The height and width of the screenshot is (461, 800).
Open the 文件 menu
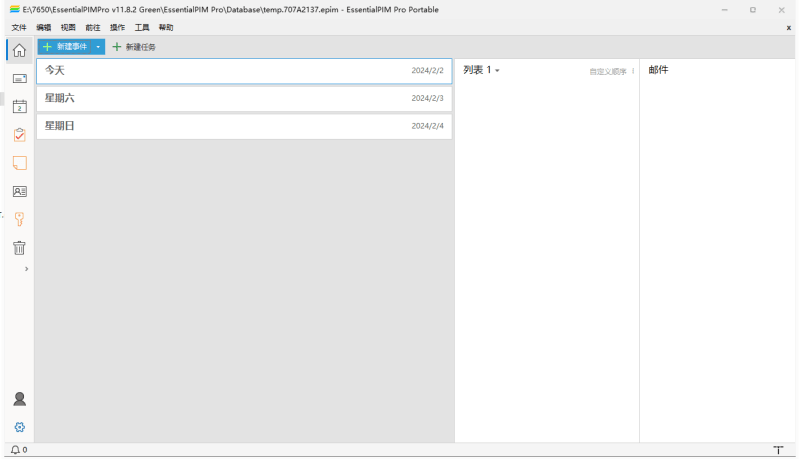[x=19, y=27]
